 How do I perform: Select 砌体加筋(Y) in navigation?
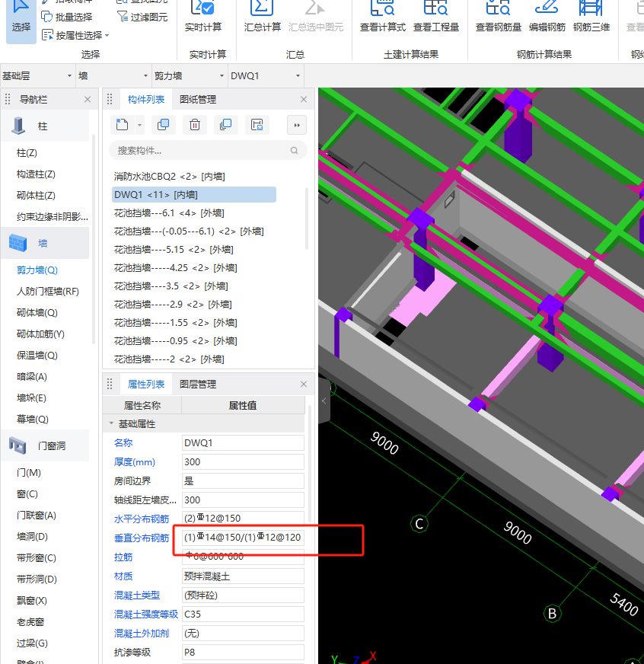[40, 334]
